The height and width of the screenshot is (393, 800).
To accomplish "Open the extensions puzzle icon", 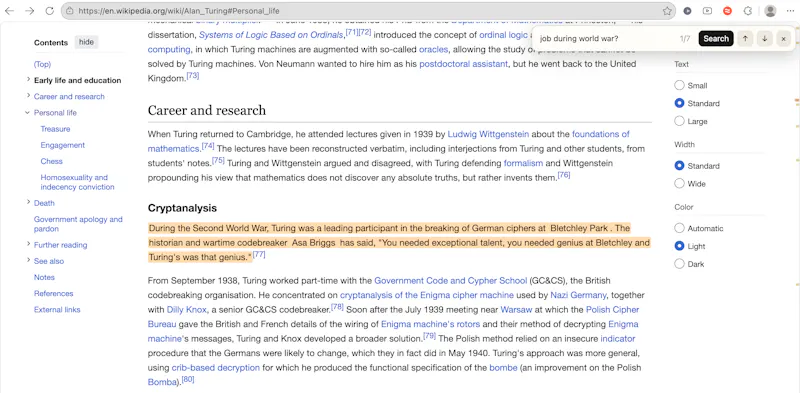I will (747, 11).
